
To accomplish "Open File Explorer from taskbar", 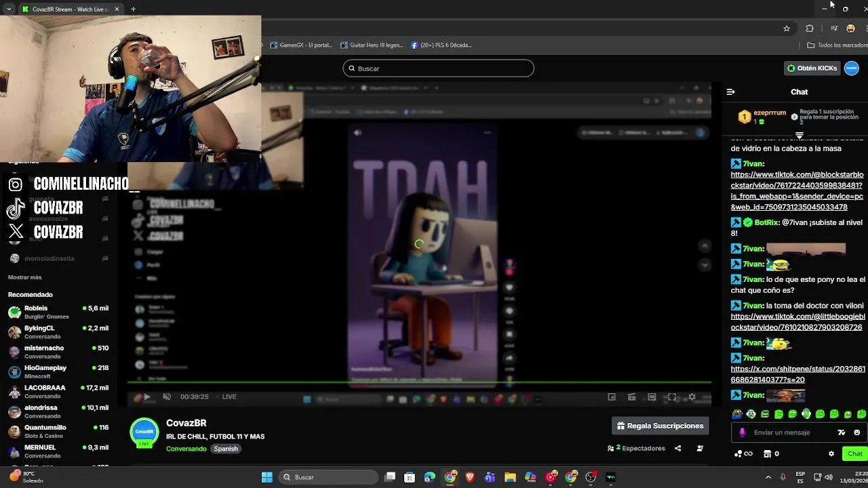I will [510, 477].
